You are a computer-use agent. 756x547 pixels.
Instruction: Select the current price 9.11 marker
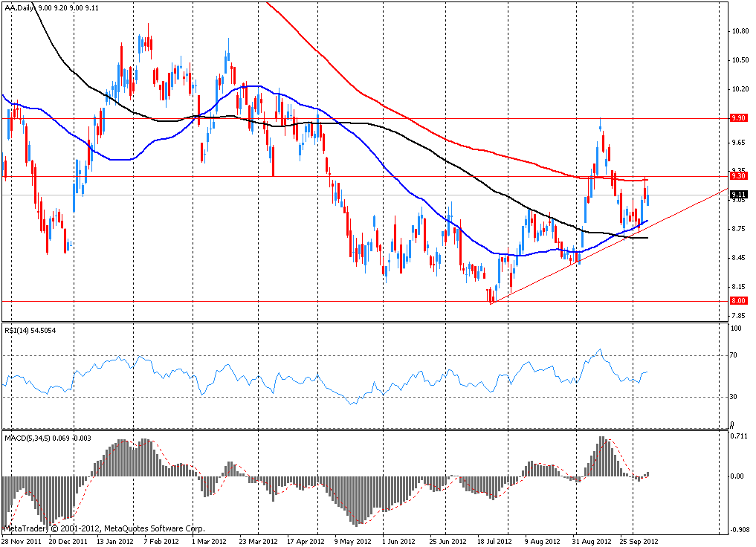click(737, 195)
